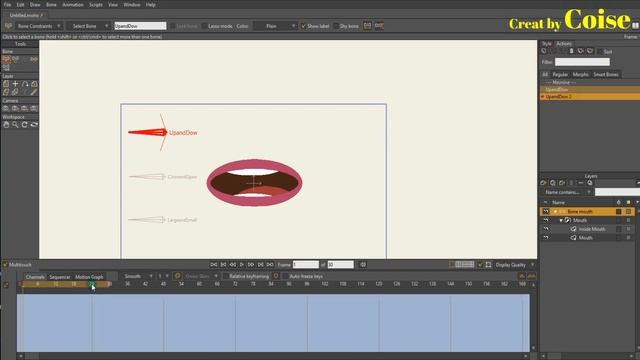
Task: Open the Style panel tab
Action: coord(547,44)
